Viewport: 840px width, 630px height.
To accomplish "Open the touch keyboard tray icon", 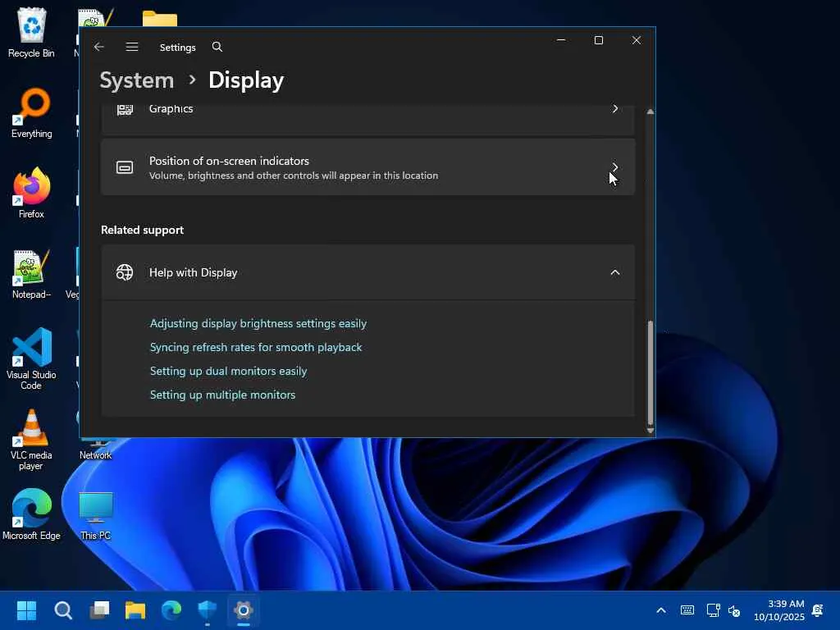I will point(687,610).
